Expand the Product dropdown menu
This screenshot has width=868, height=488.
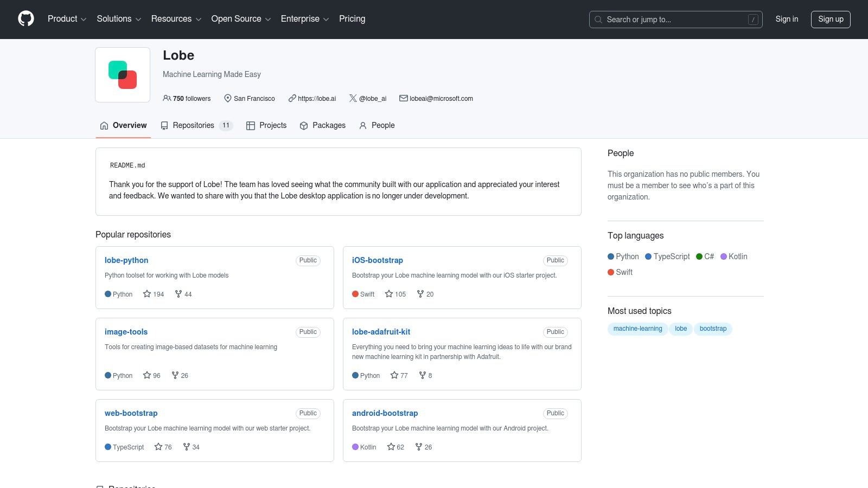(67, 19)
